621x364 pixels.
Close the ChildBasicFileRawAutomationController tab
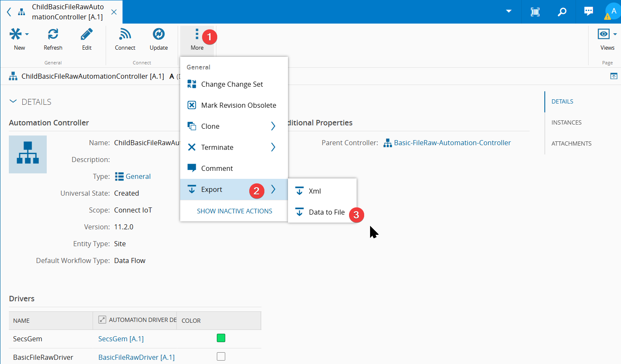click(x=114, y=12)
